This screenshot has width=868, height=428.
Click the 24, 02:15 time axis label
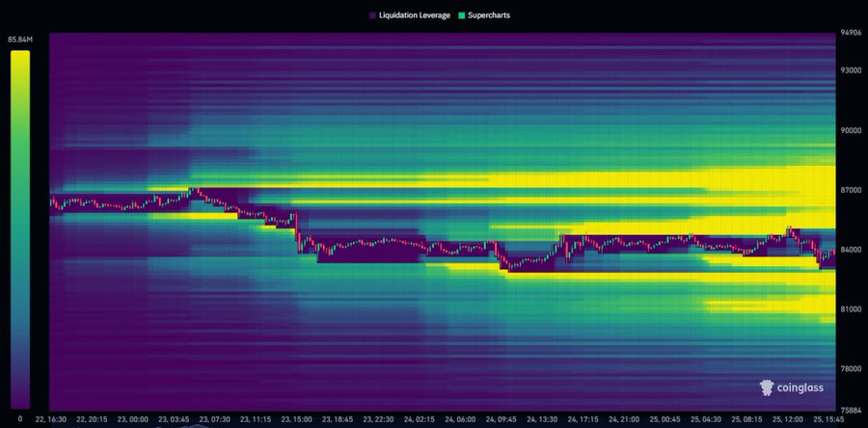pos(421,419)
